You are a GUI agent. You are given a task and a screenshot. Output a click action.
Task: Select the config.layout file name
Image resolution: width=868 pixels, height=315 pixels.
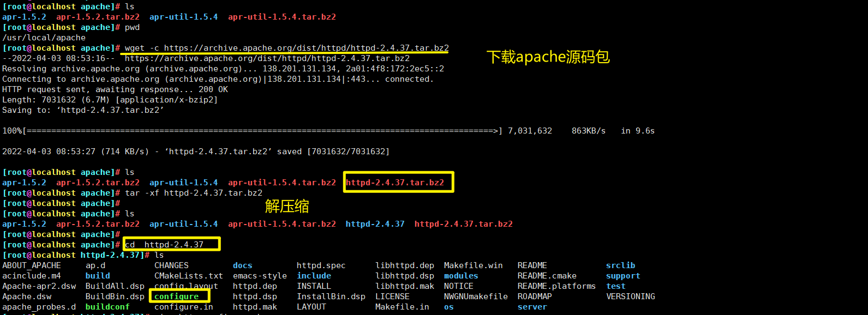pyautogui.click(x=186, y=286)
